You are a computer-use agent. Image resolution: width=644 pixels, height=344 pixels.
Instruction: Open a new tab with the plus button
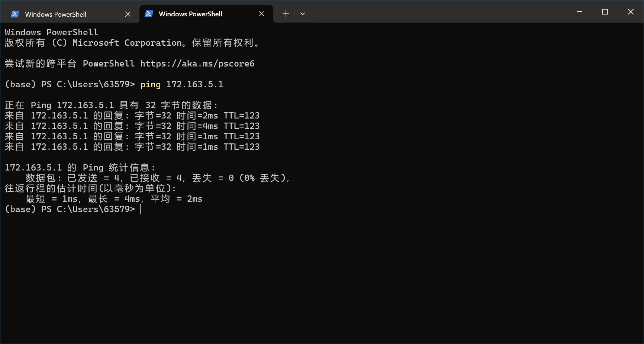point(286,14)
